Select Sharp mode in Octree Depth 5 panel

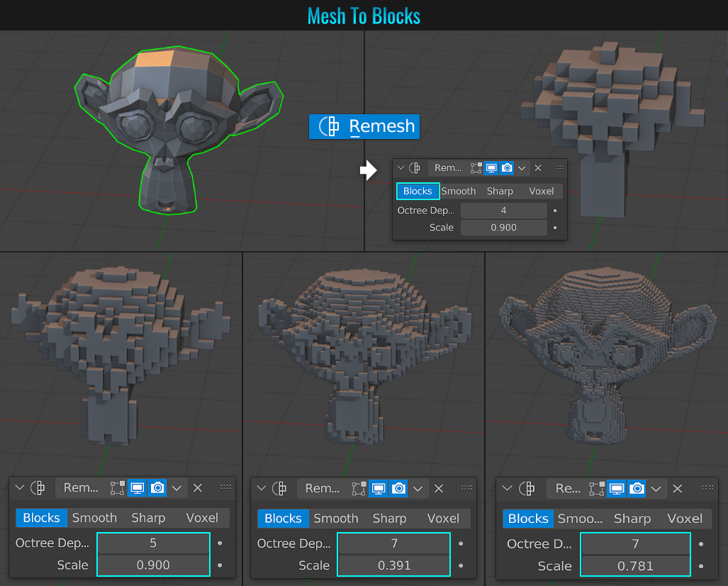coord(148,518)
